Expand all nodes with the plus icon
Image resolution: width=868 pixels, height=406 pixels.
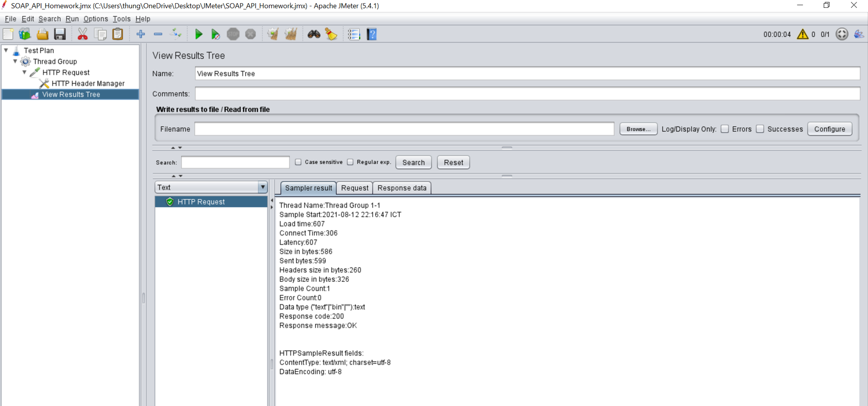140,34
